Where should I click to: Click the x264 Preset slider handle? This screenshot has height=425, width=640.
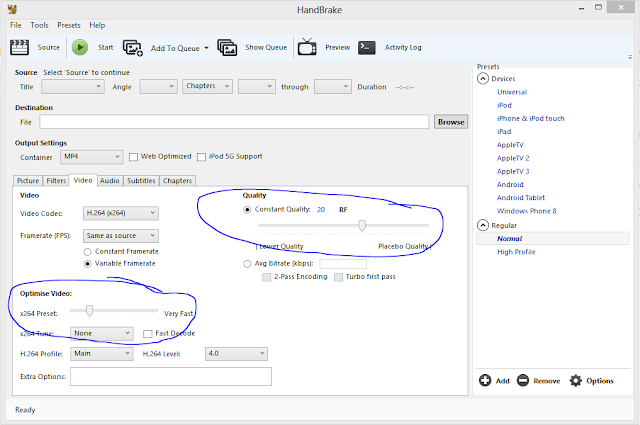point(89,311)
